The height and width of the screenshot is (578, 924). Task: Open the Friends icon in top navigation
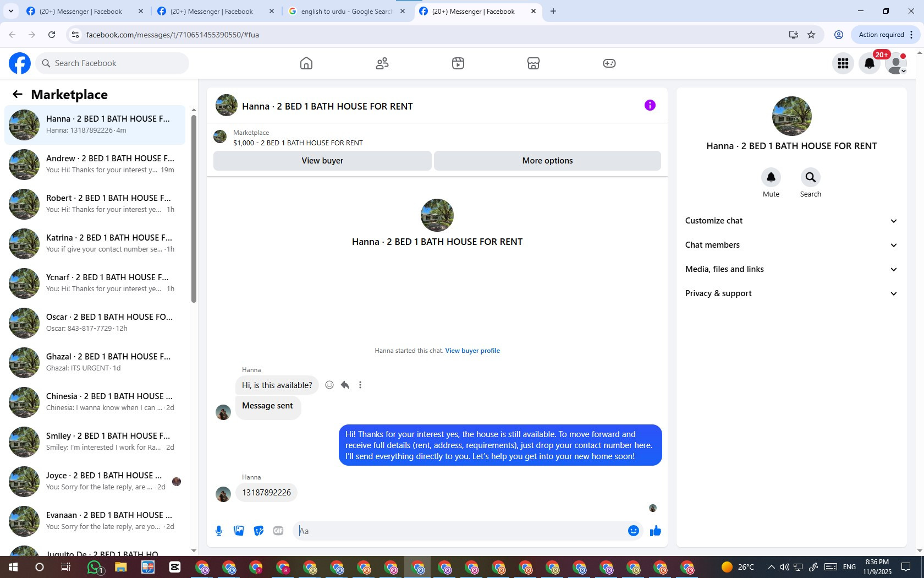coord(382,63)
